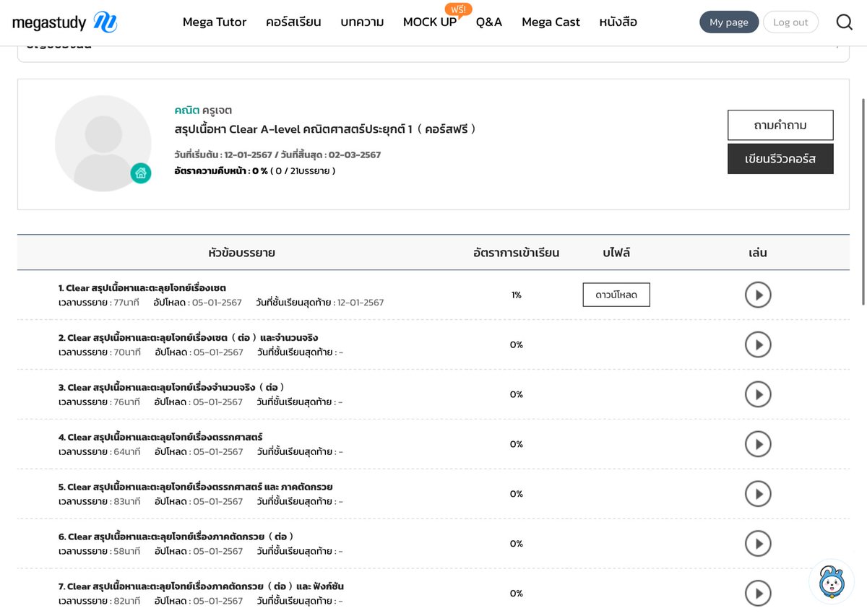Play lecture 1 about เซต
The image size is (867, 616).
pos(758,295)
